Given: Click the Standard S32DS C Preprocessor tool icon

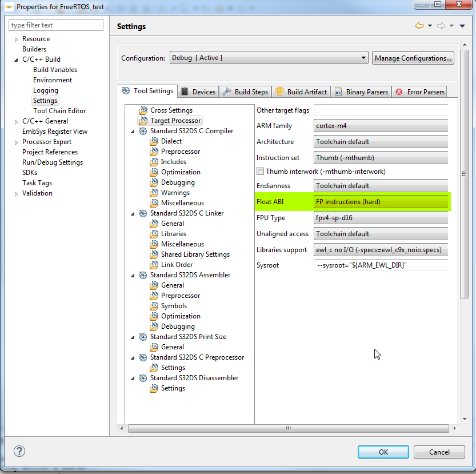Looking at the screenshot, I should pos(143,357).
